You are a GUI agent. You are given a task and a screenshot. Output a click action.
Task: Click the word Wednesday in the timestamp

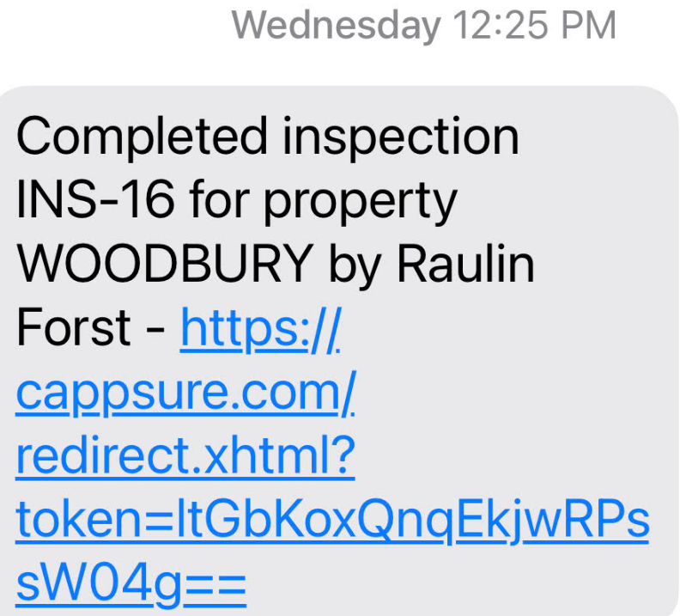[336, 26]
